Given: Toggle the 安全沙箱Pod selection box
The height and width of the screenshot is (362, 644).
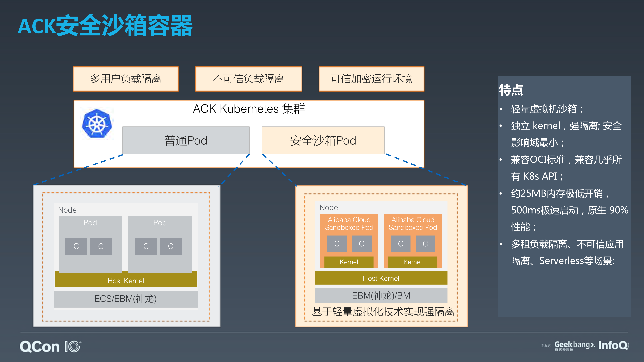Looking at the screenshot, I should (x=323, y=140).
